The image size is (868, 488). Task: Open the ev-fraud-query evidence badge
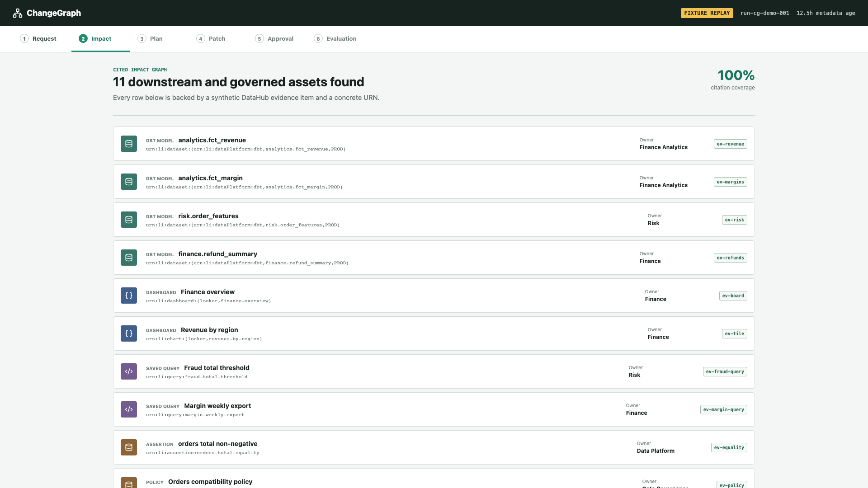(x=725, y=372)
